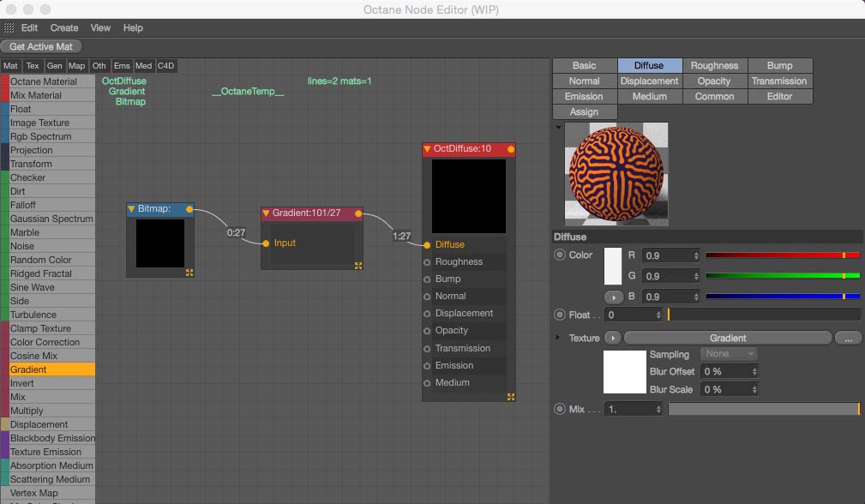
Task: Click the Opacity input port
Action: (427, 331)
